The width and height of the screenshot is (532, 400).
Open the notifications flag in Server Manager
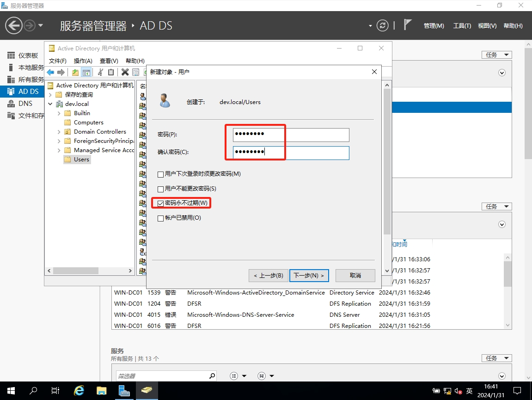coord(407,25)
